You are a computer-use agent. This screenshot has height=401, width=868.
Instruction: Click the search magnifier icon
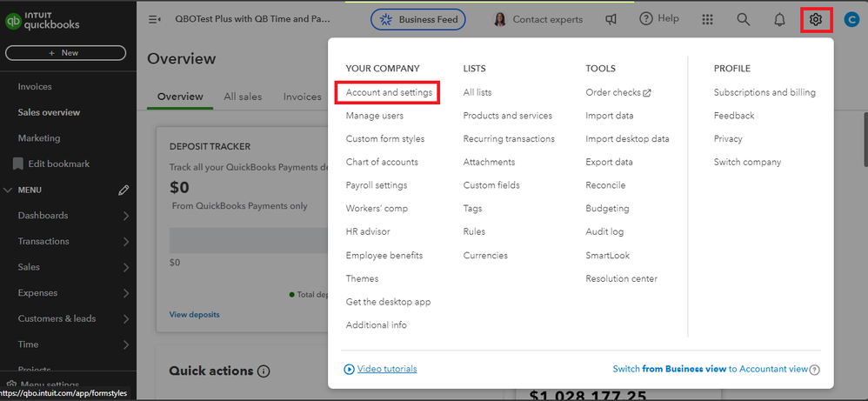(743, 19)
